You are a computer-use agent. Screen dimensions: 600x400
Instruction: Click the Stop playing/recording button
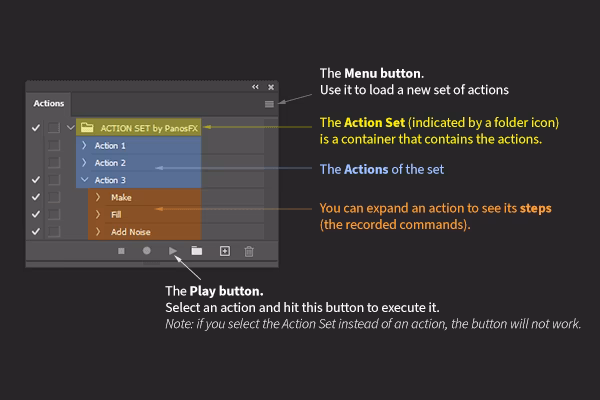(121, 251)
